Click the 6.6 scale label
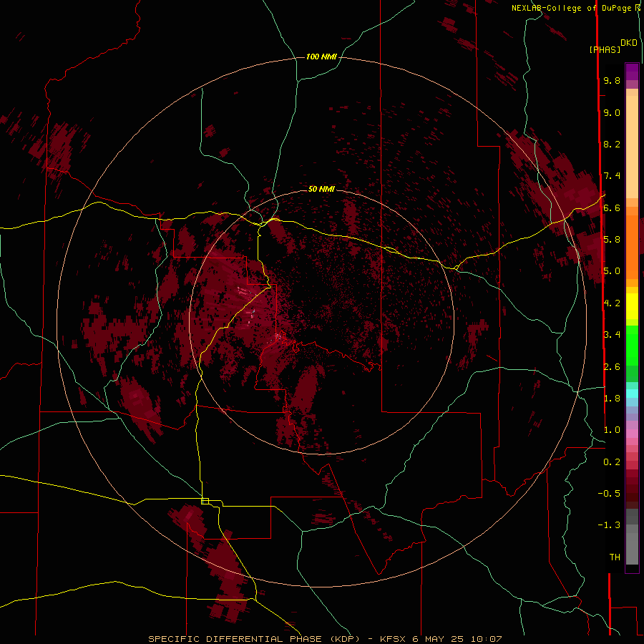This screenshot has height=644, width=644. (612, 208)
